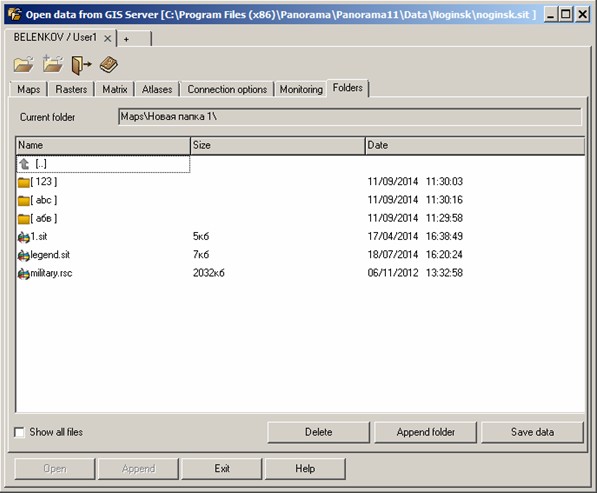Add a new connection with plus tab
Image resolution: width=597 pixels, height=493 pixels.
click(x=134, y=39)
